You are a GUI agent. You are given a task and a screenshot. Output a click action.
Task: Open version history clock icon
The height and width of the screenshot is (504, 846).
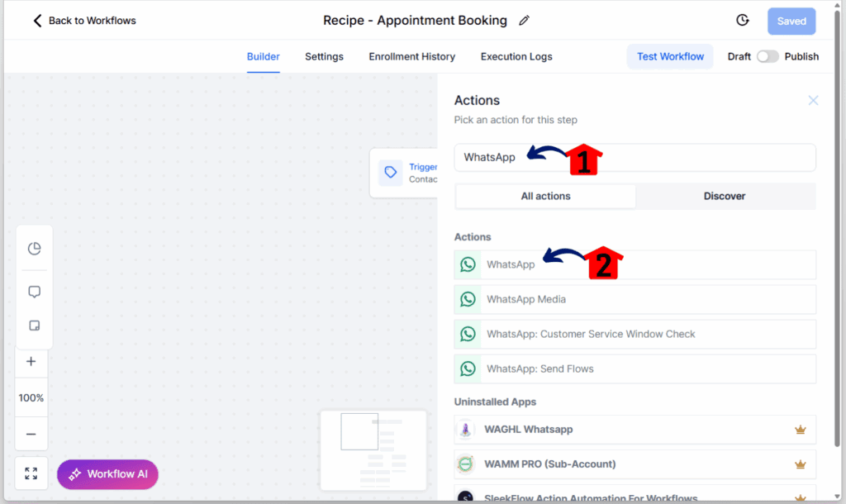tap(743, 21)
